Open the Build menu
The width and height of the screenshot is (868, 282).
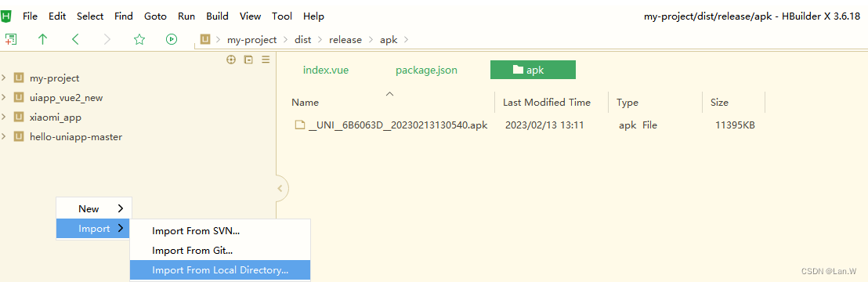pos(218,16)
